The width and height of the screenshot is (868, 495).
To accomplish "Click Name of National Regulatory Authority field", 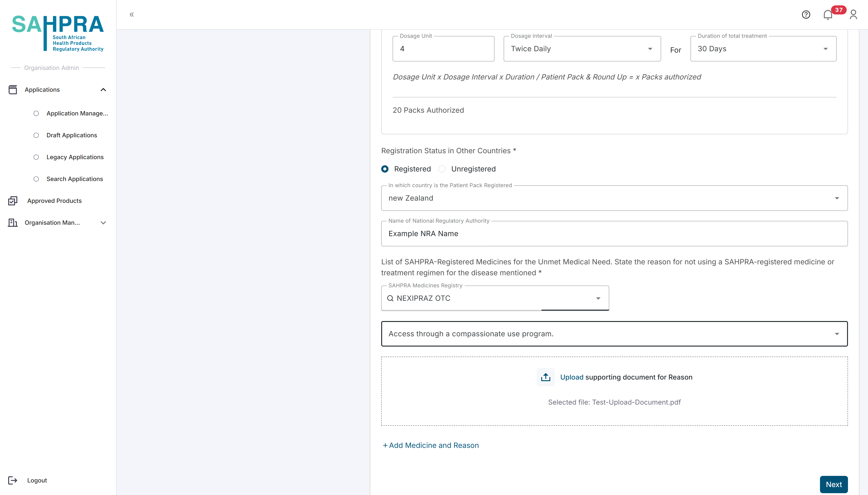I will (614, 234).
